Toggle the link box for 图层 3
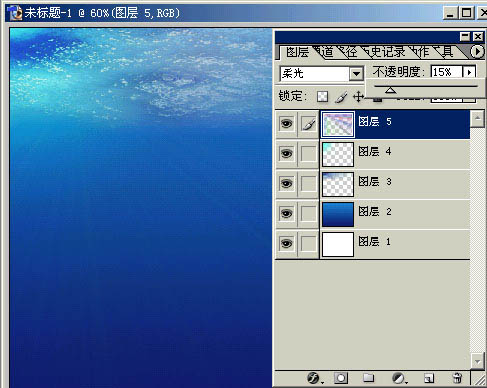This screenshot has width=487, height=388. (309, 184)
